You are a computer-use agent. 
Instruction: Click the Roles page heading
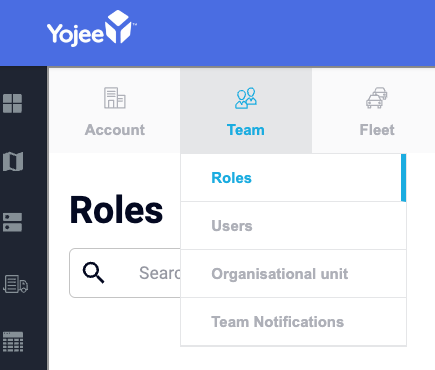[x=116, y=211]
